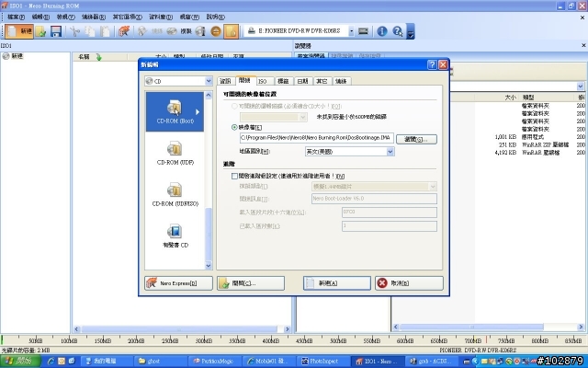
Task: Click the blue Info toolbar icon
Action: pos(382,31)
